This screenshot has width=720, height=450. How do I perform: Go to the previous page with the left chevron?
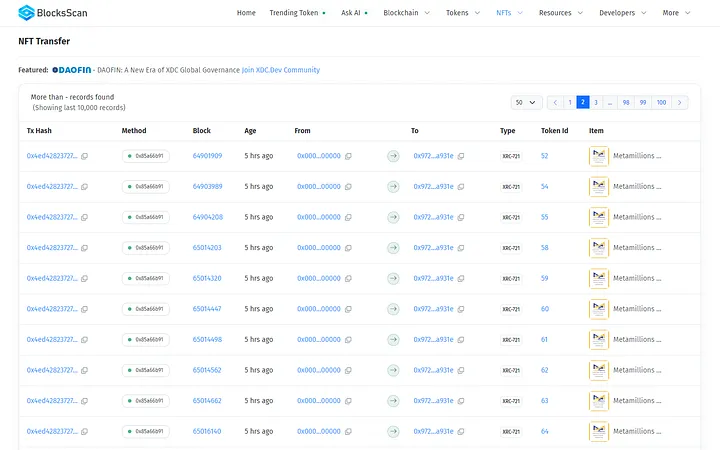pos(554,102)
